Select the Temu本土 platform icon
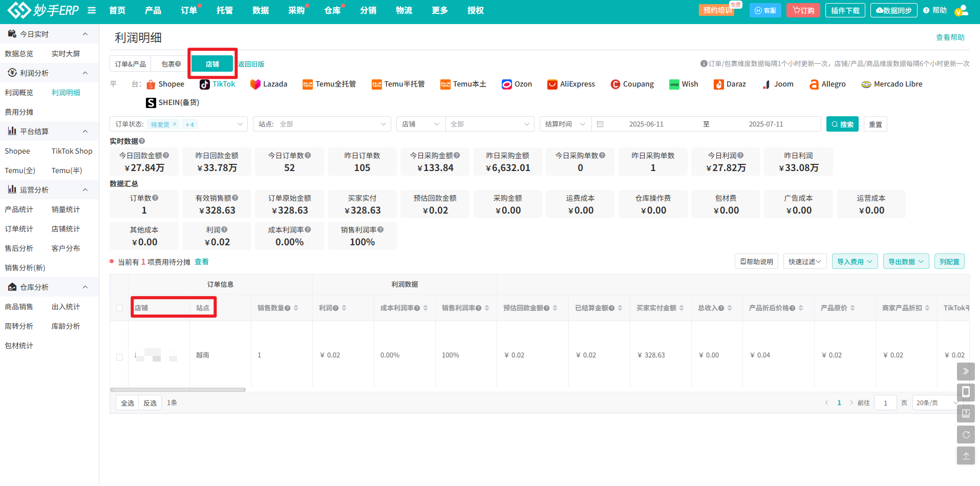The height and width of the screenshot is (486, 980). [x=445, y=84]
